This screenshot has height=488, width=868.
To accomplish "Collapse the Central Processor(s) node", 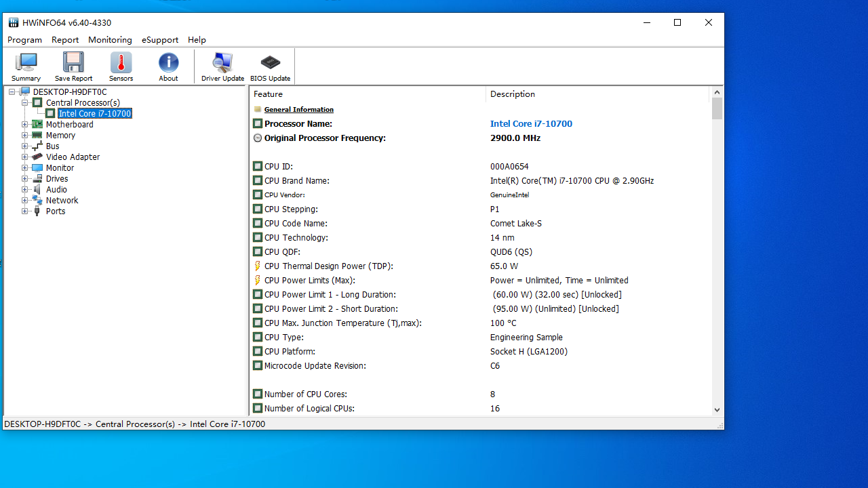I will [x=25, y=103].
